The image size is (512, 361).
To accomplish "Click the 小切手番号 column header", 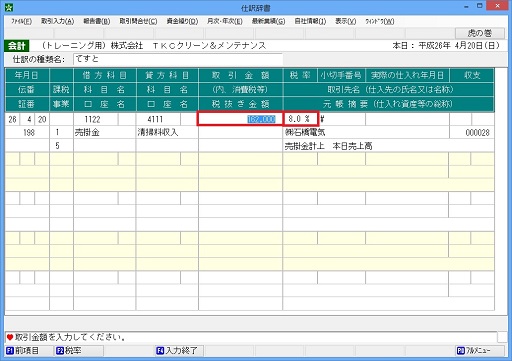I will click(341, 75).
